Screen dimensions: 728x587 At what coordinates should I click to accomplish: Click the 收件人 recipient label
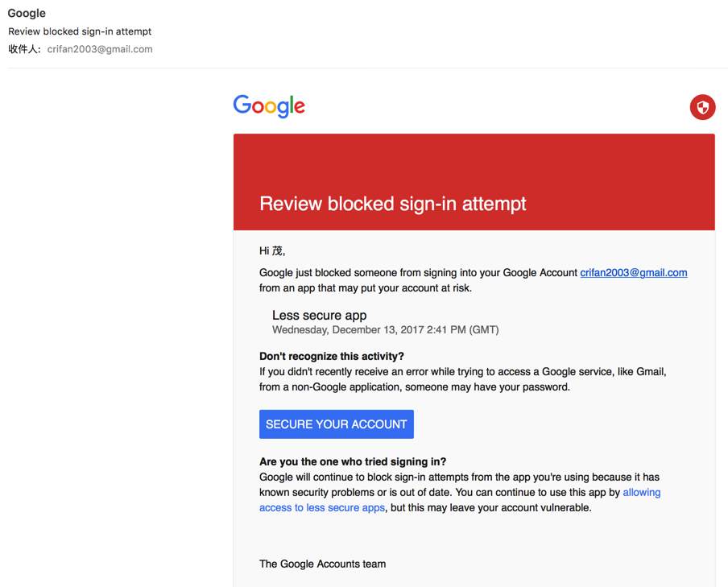(x=24, y=49)
